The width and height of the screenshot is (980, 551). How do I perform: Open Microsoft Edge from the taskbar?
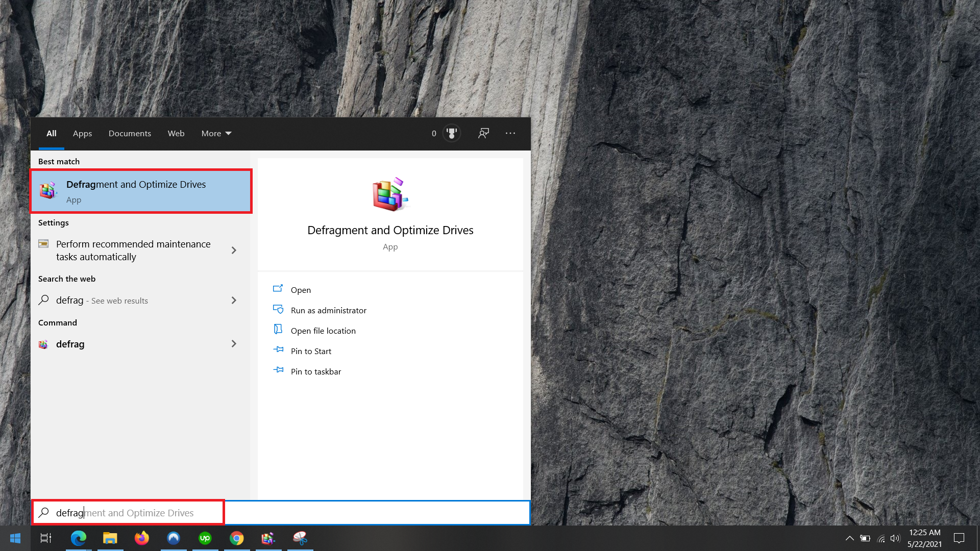pos(78,538)
